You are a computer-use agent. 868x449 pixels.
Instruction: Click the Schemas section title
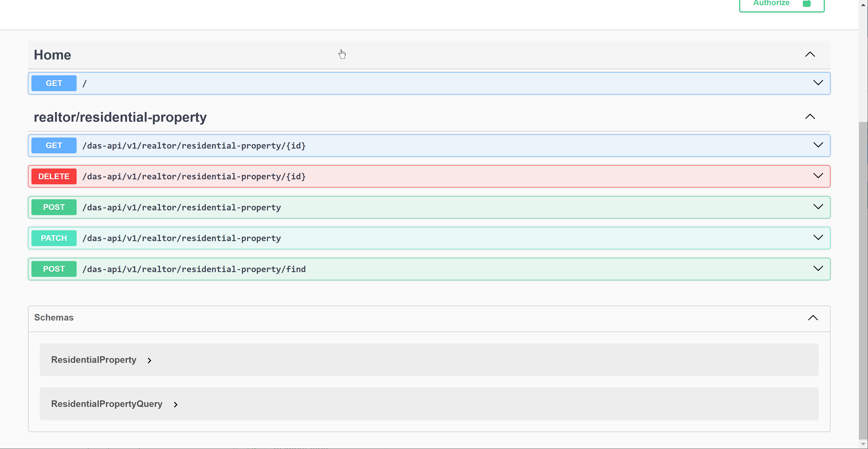(x=54, y=318)
